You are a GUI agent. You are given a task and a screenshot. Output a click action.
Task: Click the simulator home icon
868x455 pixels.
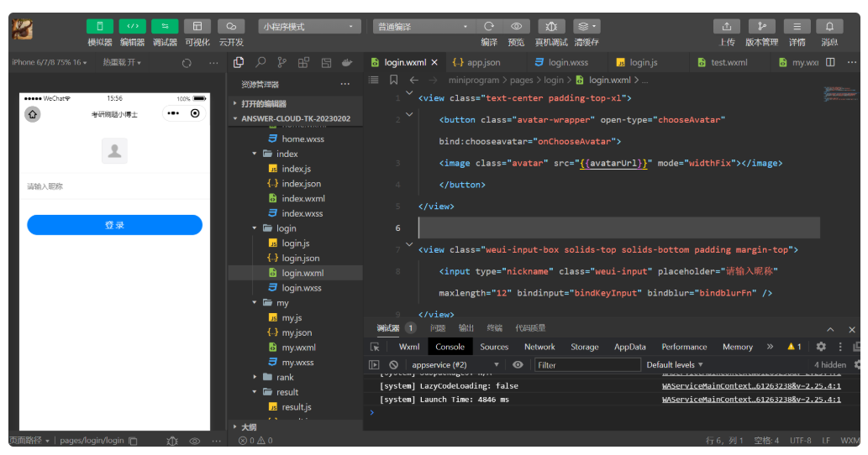33,114
